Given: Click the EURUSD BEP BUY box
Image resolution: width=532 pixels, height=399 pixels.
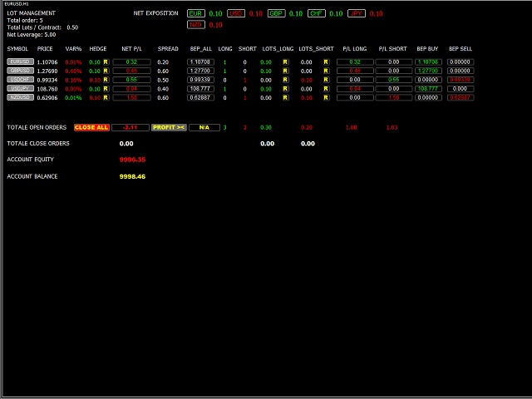Looking at the screenshot, I should [x=428, y=62].
